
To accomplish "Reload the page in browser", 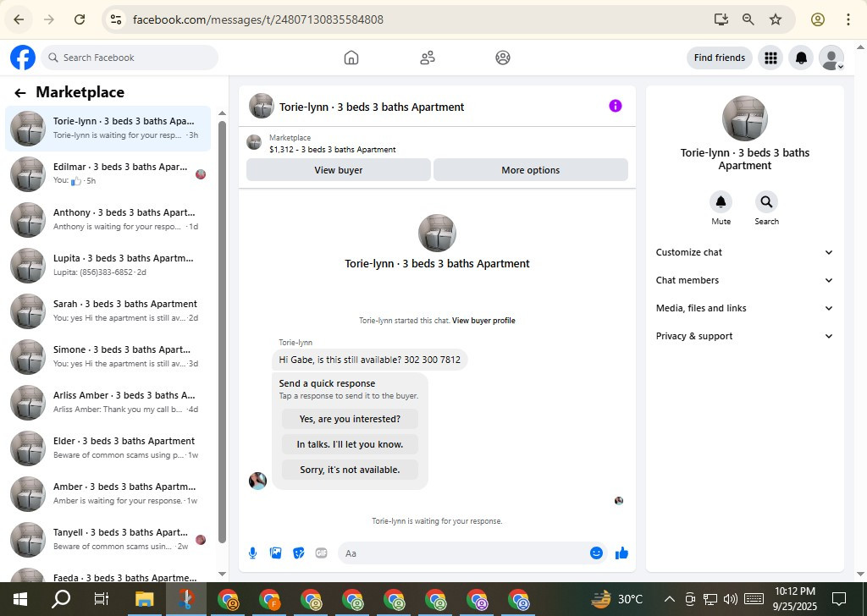I will [80, 19].
